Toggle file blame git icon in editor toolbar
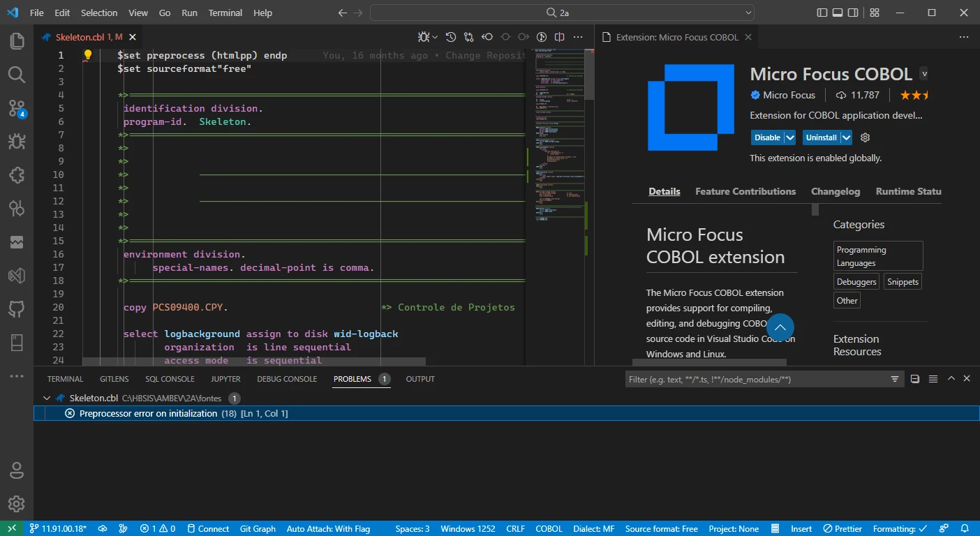980x536 pixels. tap(542, 37)
